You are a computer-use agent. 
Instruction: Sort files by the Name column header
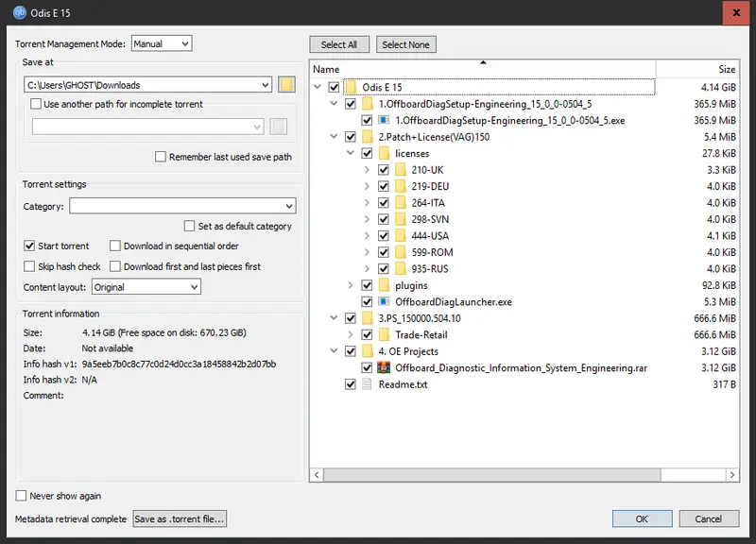[x=483, y=69]
